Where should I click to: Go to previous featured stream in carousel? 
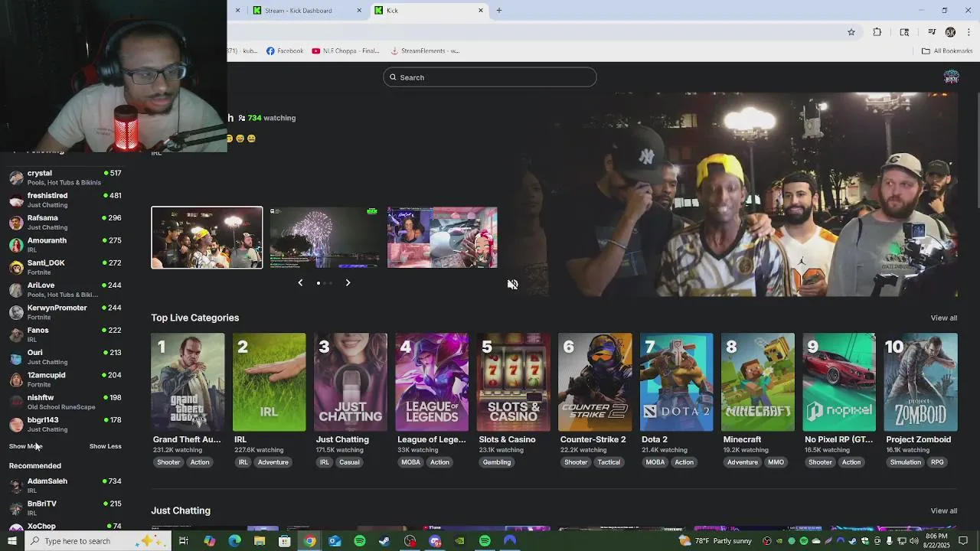point(300,283)
